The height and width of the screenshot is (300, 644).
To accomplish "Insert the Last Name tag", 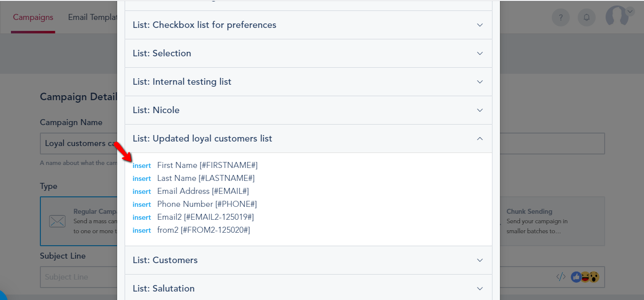I will click(142, 179).
